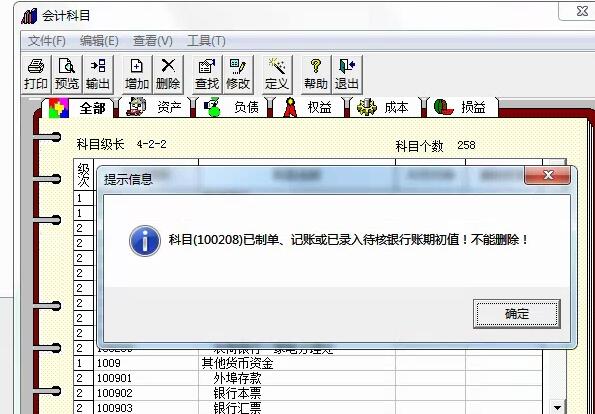Click the 修改 (Modify) toolbar icon
Image resolution: width=595 pixels, height=414 pixels.
(x=238, y=74)
